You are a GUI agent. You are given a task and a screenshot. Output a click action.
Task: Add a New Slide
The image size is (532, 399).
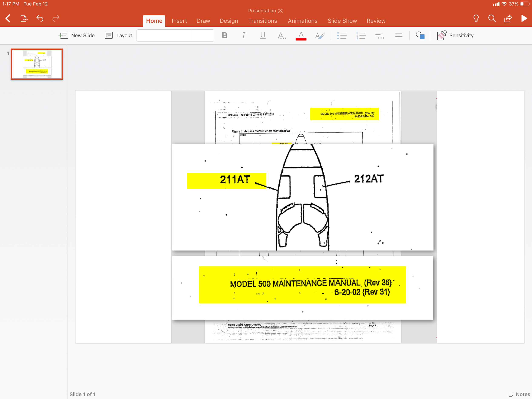pos(76,35)
